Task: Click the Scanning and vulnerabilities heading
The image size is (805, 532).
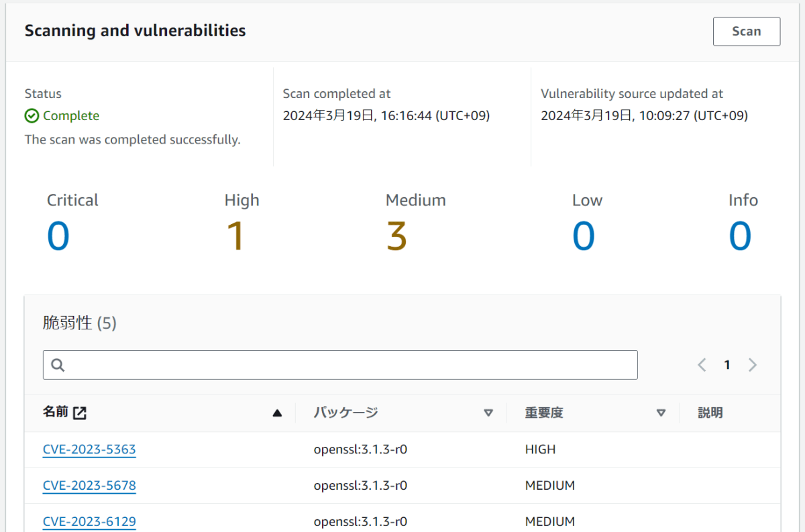Action: pos(136,31)
